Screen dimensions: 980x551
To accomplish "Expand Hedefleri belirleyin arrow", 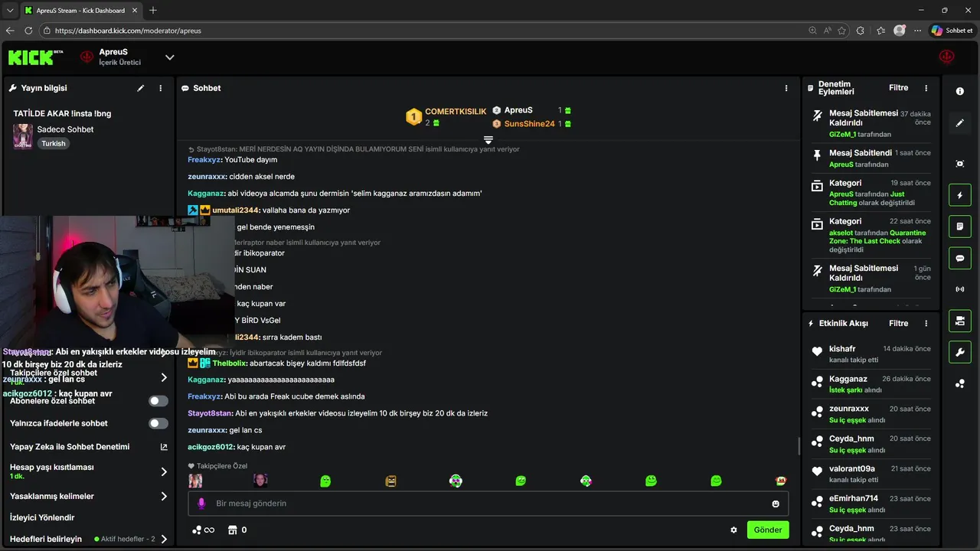I will pyautogui.click(x=164, y=539).
